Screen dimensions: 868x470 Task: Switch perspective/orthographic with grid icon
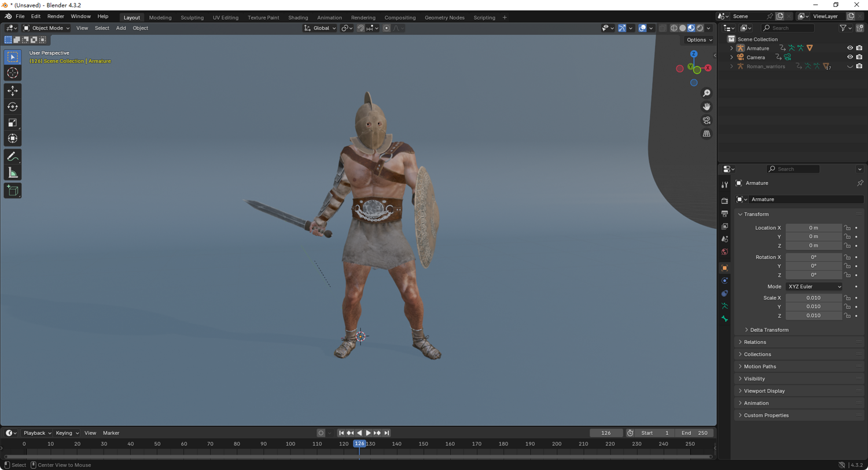coord(707,134)
